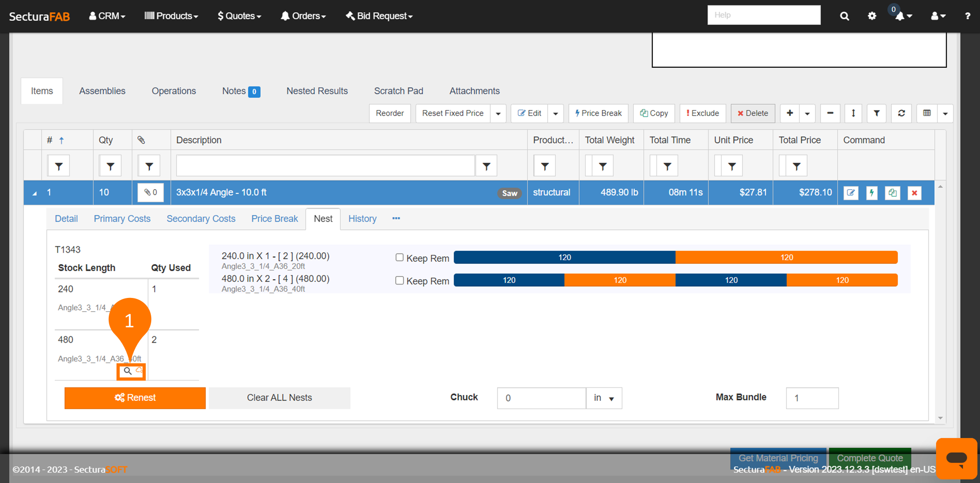Open the Products menu
Viewport: 980px width, 483px height.
point(171,16)
